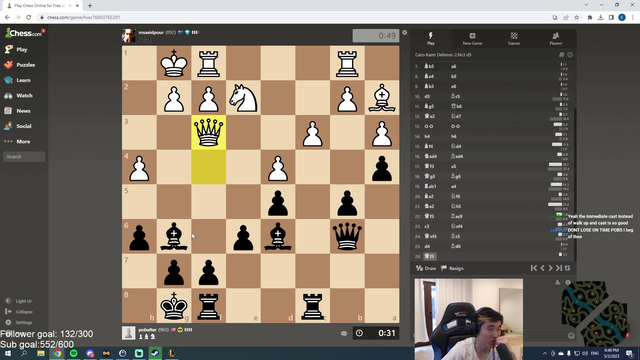
Task: Open Steam from taskbar
Action: coord(155,353)
